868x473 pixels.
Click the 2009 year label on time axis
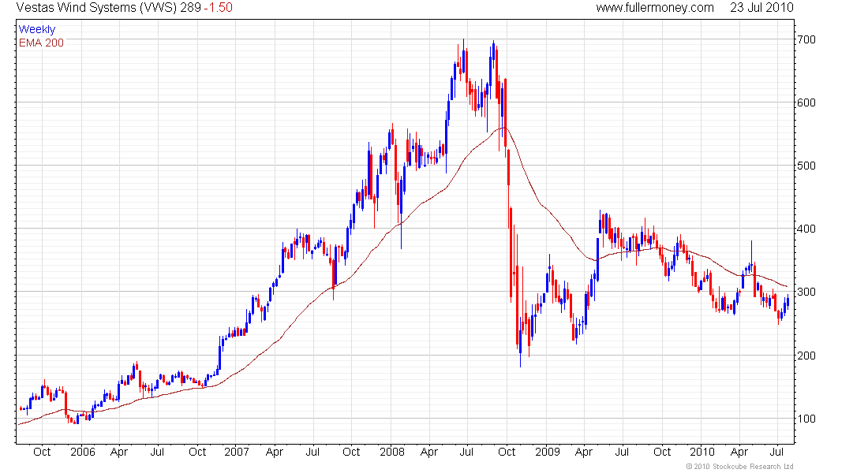pyautogui.click(x=548, y=452)
